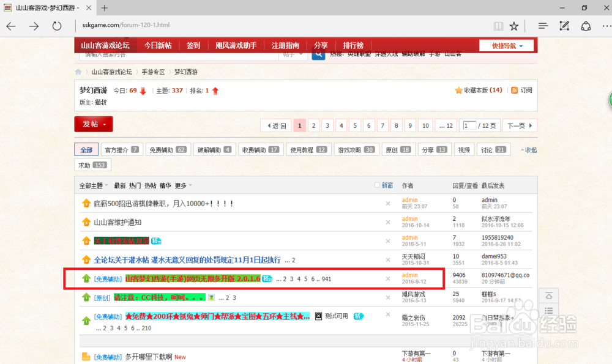Click the scroll-to-top arrow icon at right
Screen dimensions: 612x364
point(549,296)
